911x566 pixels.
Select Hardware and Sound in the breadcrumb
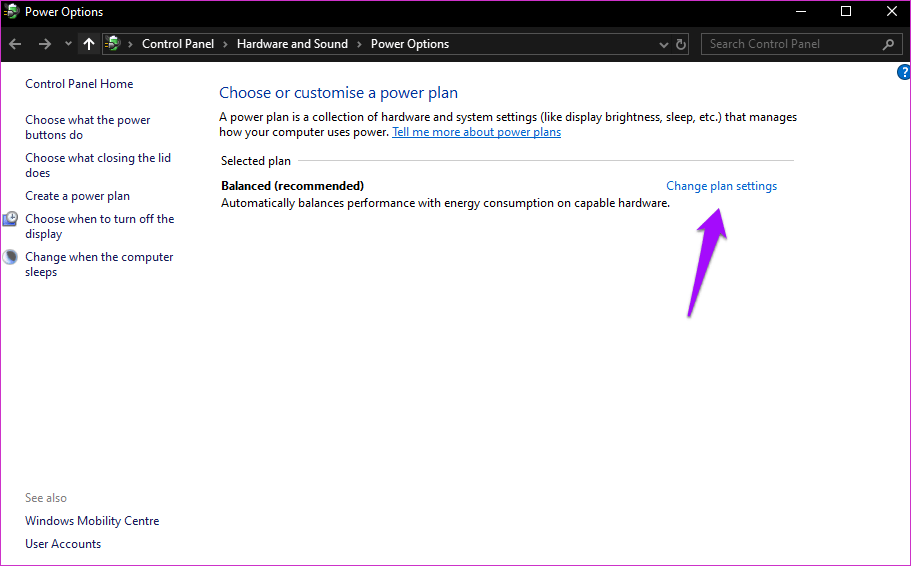(x=292, y=44)
